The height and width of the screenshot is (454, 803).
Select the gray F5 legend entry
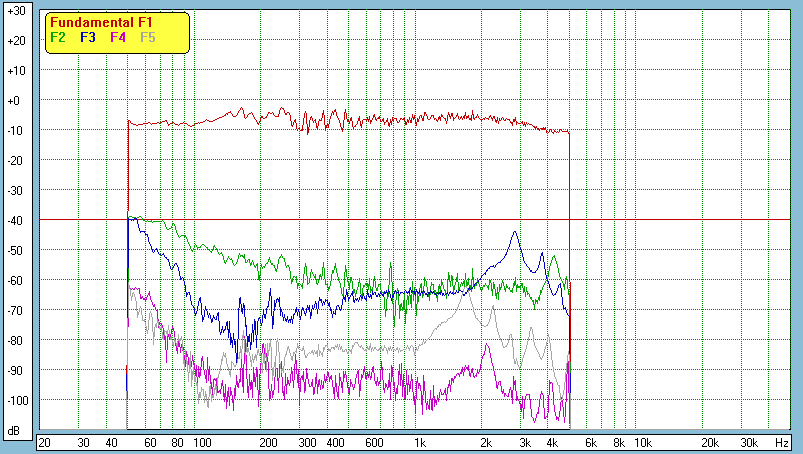coord(148,37)
